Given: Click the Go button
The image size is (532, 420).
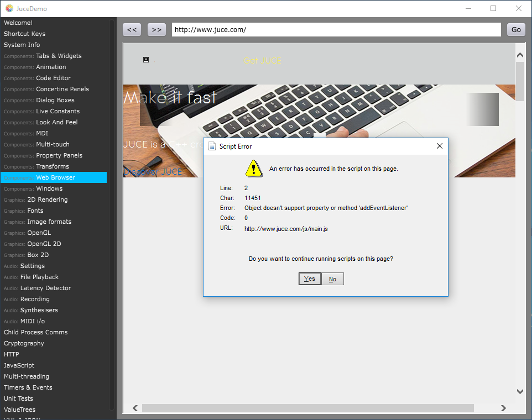Looking at the screenshot, I should [x=515, y=30].
